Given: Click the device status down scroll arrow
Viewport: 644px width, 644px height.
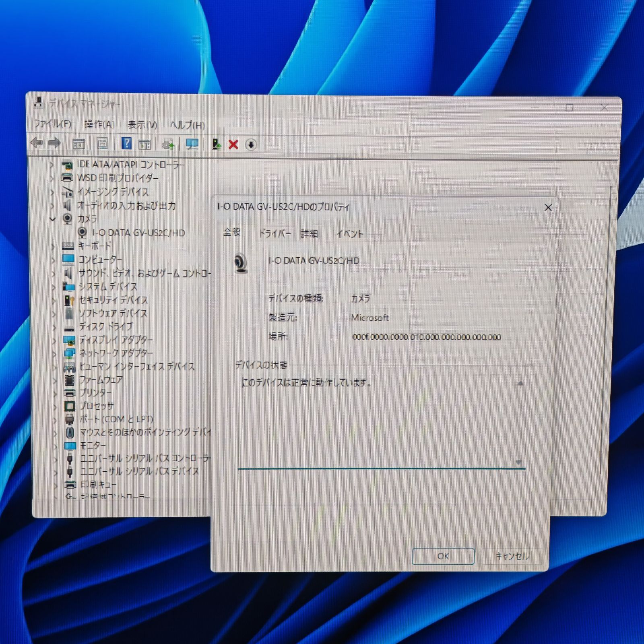Looking at the screenshot, I should [x=518, y=462].
